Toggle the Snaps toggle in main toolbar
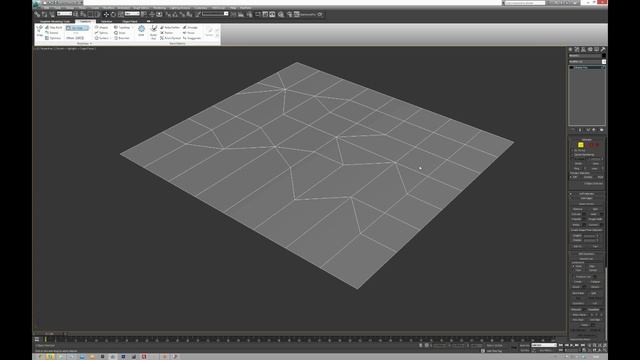The image size is (640, 360). point(167,14)
